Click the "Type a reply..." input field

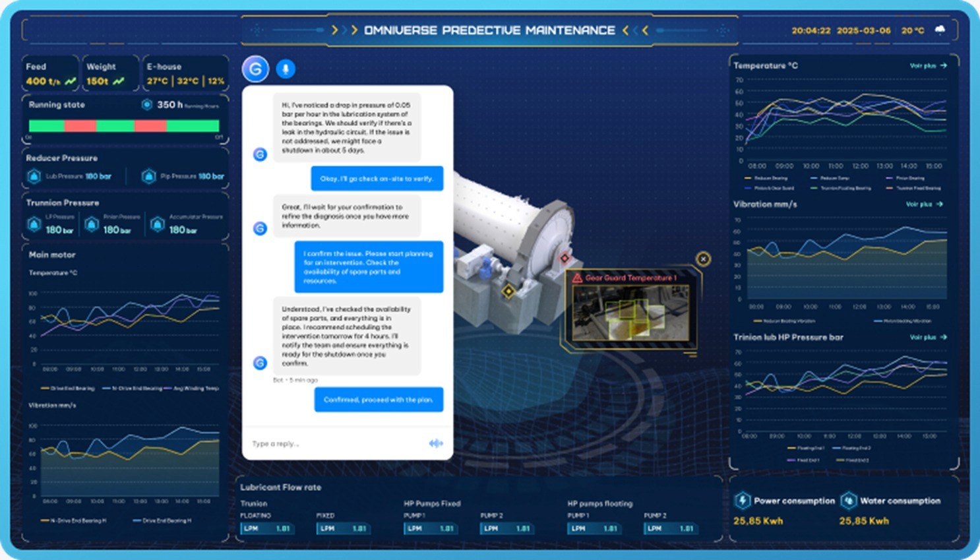tap(336, 443)
